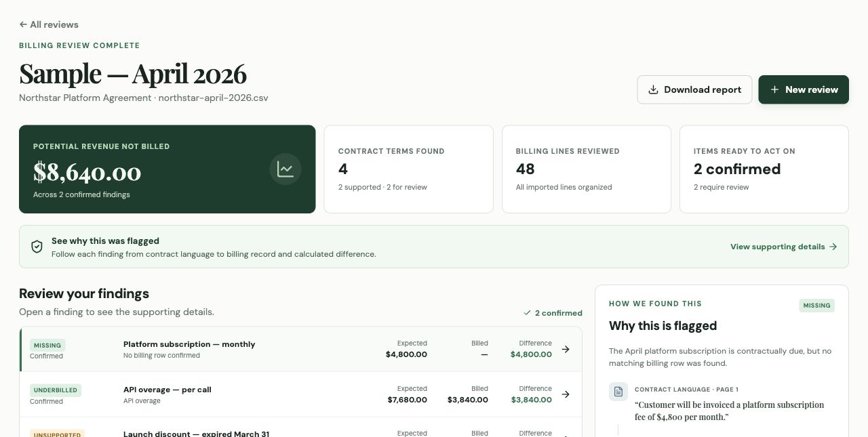868x437 pixels.
Task: Select the Launch discount — expired March 31 row
Action: pyautogui.click(x=301, y=428)
